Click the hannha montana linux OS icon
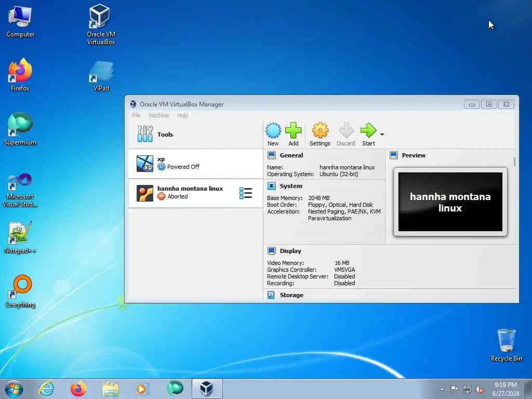This screenshot has width=532, height=399. coord(144,193)
